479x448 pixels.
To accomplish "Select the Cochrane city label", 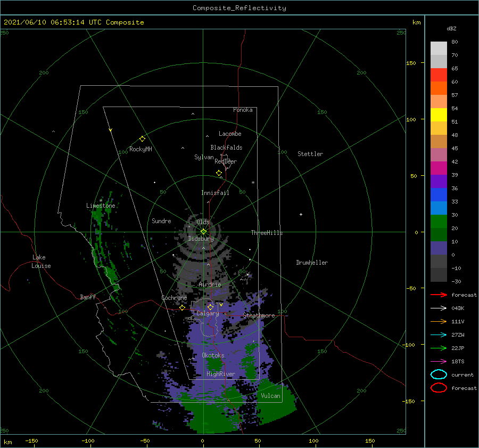I will coord(174,298).
